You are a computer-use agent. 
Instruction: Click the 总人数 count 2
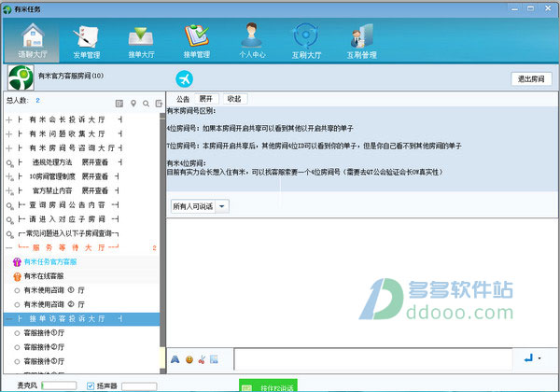click(38, 101)
